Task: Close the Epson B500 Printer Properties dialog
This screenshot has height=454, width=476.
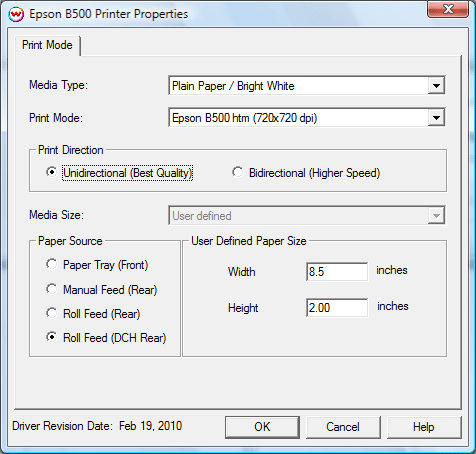Action: coord(448,9)
